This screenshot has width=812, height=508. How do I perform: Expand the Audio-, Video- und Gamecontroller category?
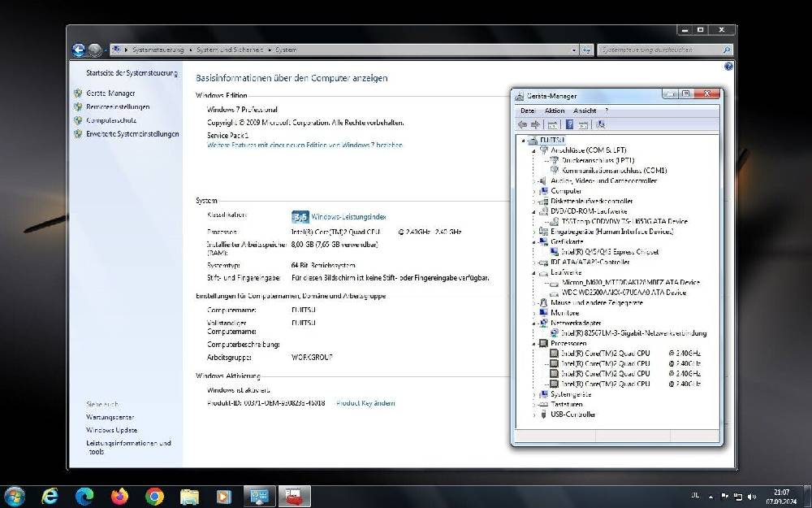click(x=534, y=181)
